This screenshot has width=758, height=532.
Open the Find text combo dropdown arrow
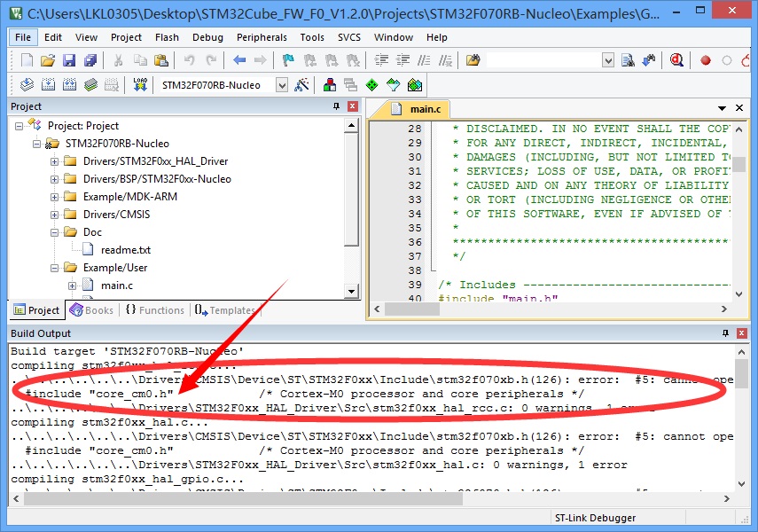(x=608, y=61)
